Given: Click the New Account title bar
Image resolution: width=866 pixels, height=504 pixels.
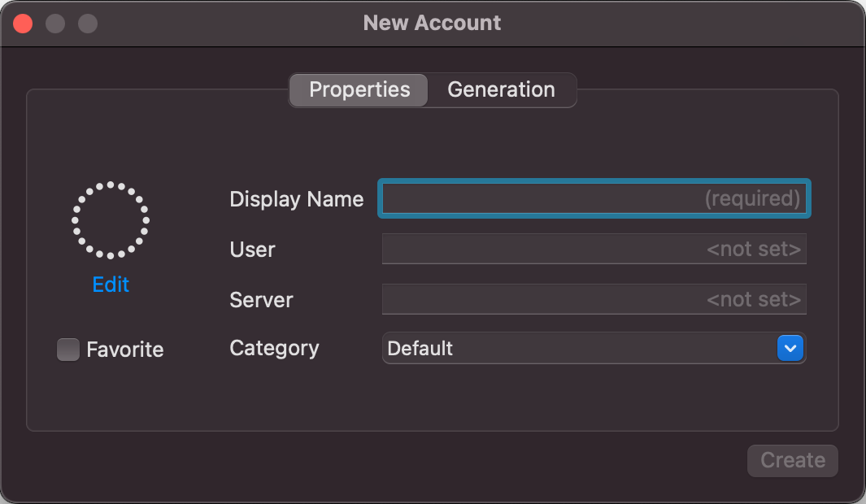Looking at the screenshot, I should click(x=432, y=23).
